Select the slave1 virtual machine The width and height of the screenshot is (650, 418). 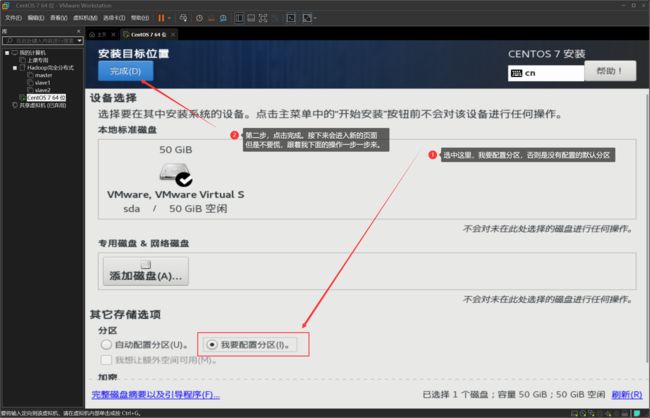[43, 83]
